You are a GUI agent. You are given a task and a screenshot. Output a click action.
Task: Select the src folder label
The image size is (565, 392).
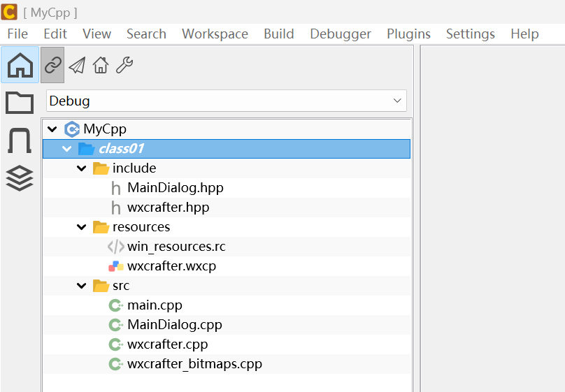tap(121, 286)
